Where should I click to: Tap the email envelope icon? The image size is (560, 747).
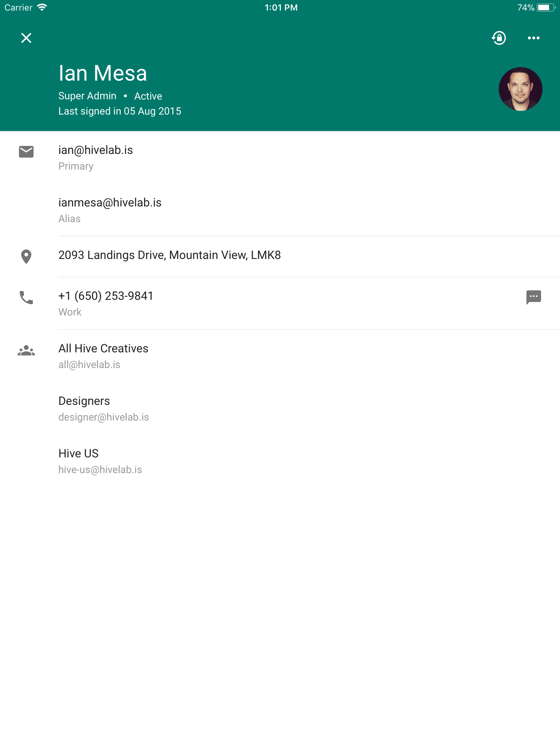click(26, 152)
